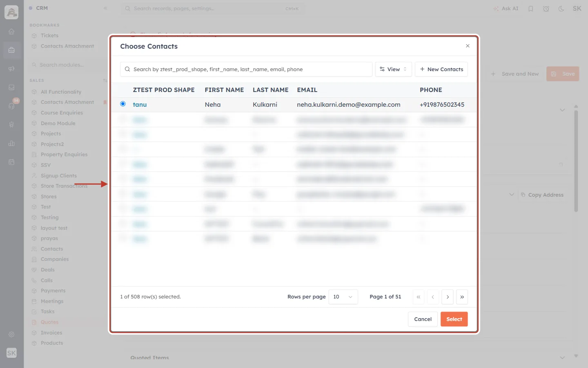
Task: Click the Copy Address button
Action: point(542,195)
